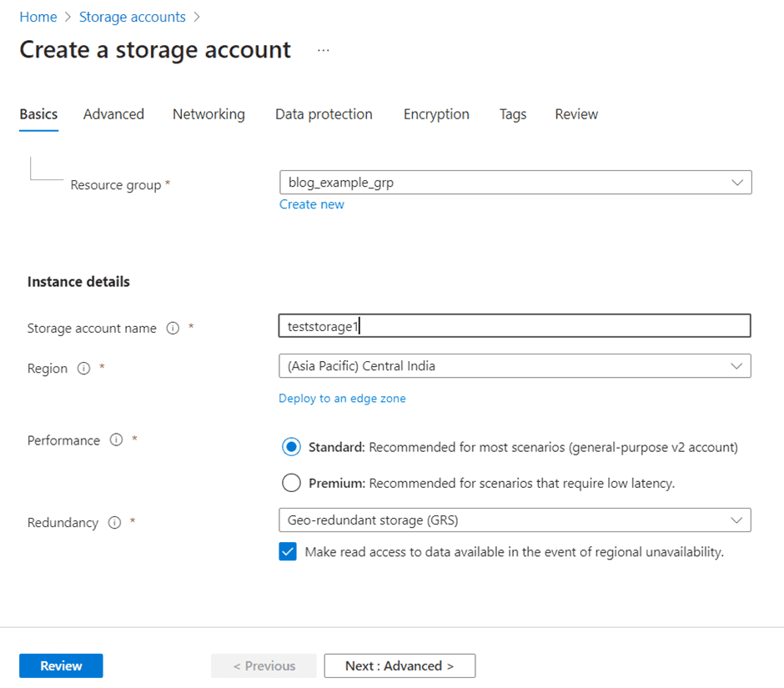Click info icon beside Redundancy label
Screen dimensions: 784x688
click(x=114, y=523)
